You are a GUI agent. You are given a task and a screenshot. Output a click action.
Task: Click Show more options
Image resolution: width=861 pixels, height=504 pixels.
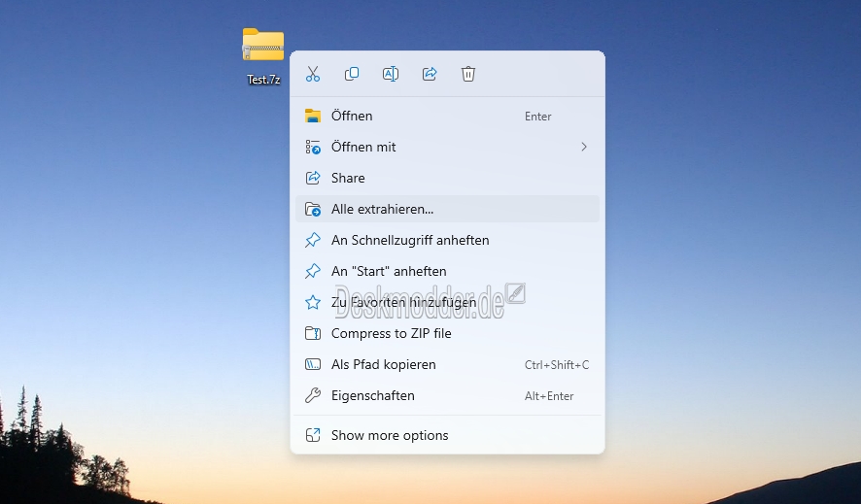click(x=448, y=435)
